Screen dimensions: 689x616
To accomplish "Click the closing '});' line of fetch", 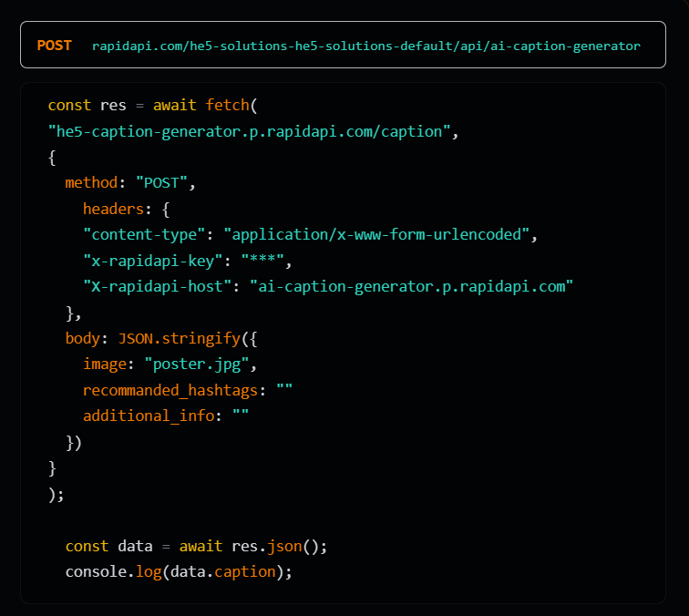I will [57, 495].
